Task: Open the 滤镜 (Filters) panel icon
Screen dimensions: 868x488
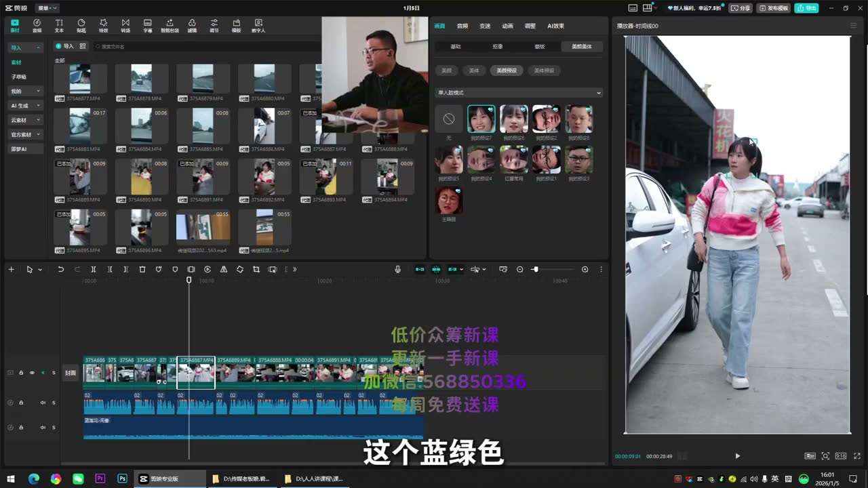Action: pos(192,26)
